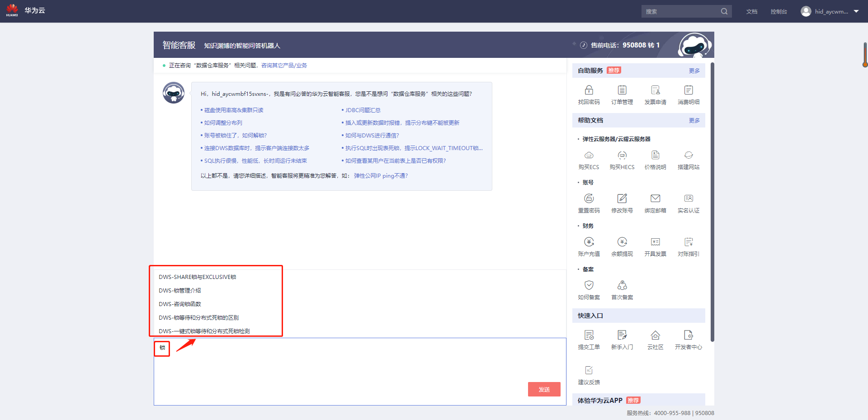Image resolution: width=868 pixels, height=420 pixels.
Task: Click the 修改账号 edit icon
Action: click(622, 198)
